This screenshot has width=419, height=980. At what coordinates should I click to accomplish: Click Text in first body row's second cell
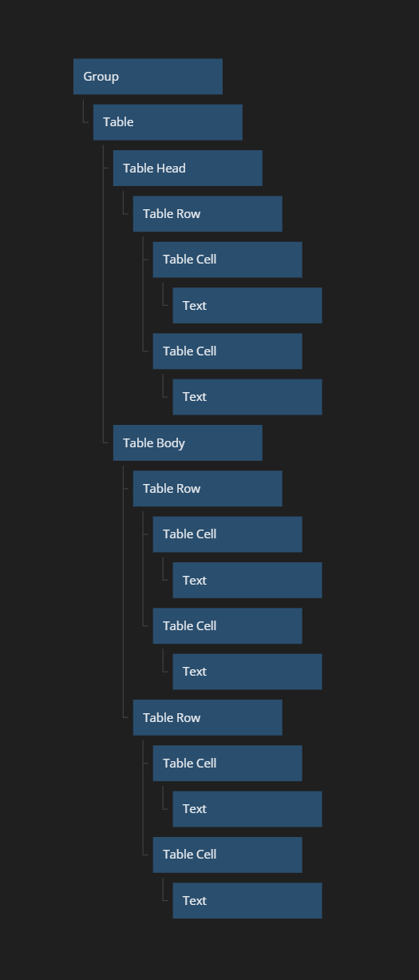pyautogui.click(x=247, y=672)
